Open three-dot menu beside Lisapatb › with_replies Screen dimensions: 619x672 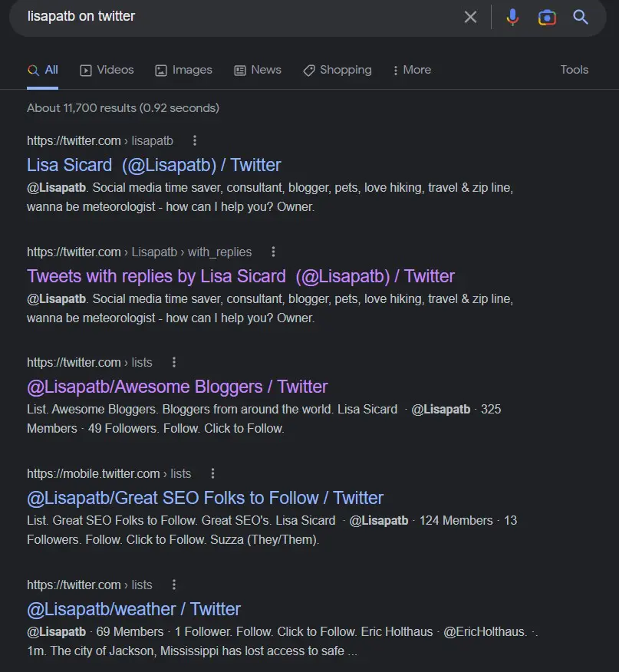pos(273,252)
